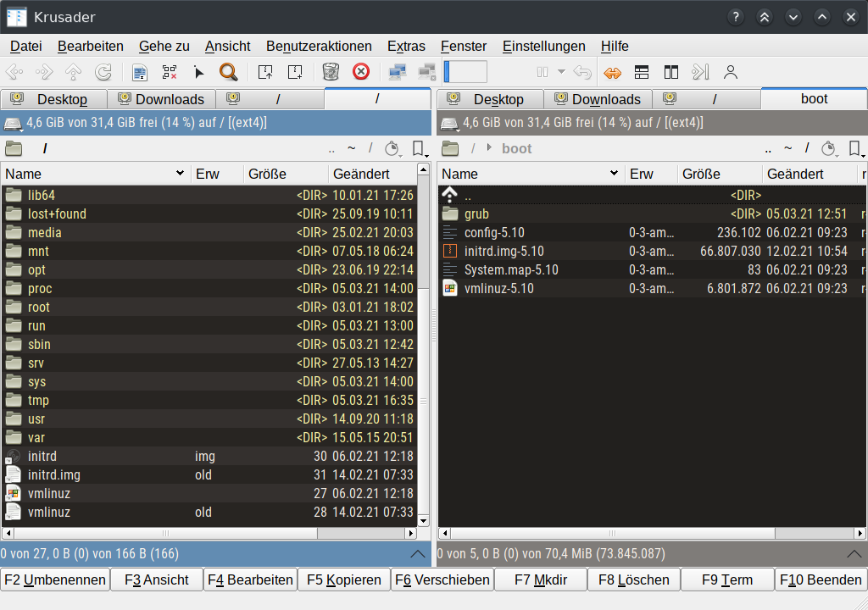Expand right panel popup with status chevron
The width and height of the screenshot is (868, 610).
(x=854, y=553)
